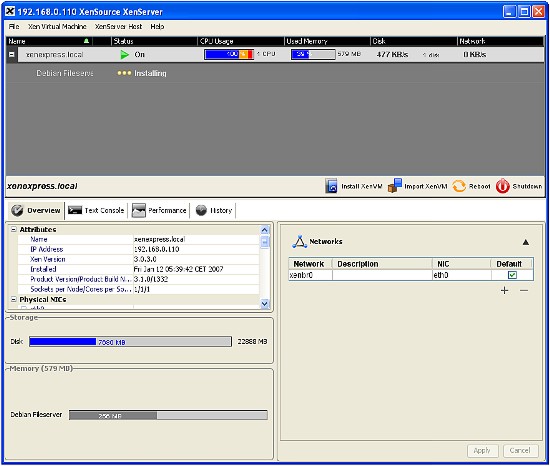
Task: Click the 477 KB/s disk rate value
Action: [392, 55]
